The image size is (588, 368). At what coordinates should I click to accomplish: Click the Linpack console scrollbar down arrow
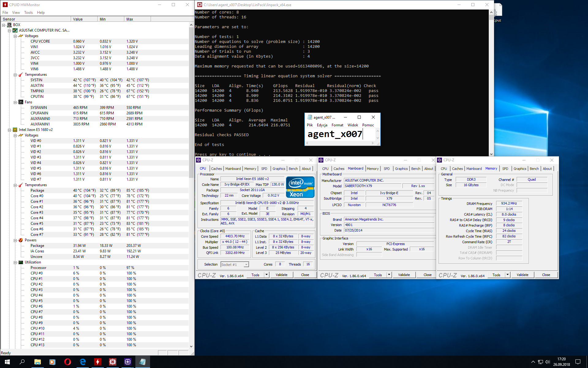point(491,154)
